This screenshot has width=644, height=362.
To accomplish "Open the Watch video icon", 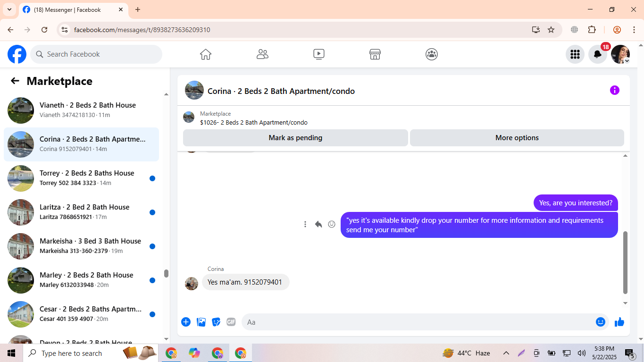I will [319, 54].
